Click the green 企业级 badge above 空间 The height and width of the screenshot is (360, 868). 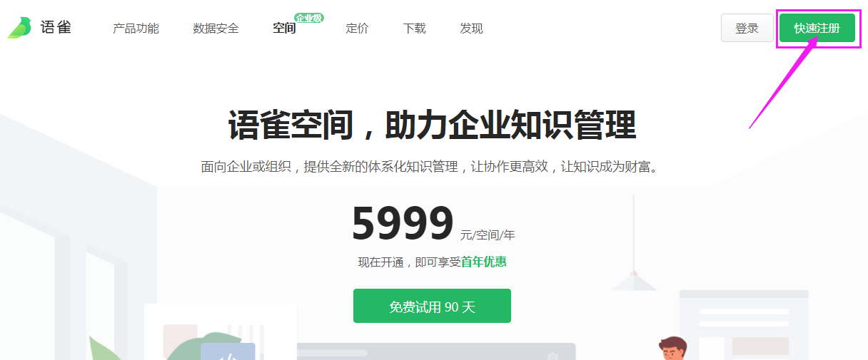pyautogui.click(x=309, y=17)
